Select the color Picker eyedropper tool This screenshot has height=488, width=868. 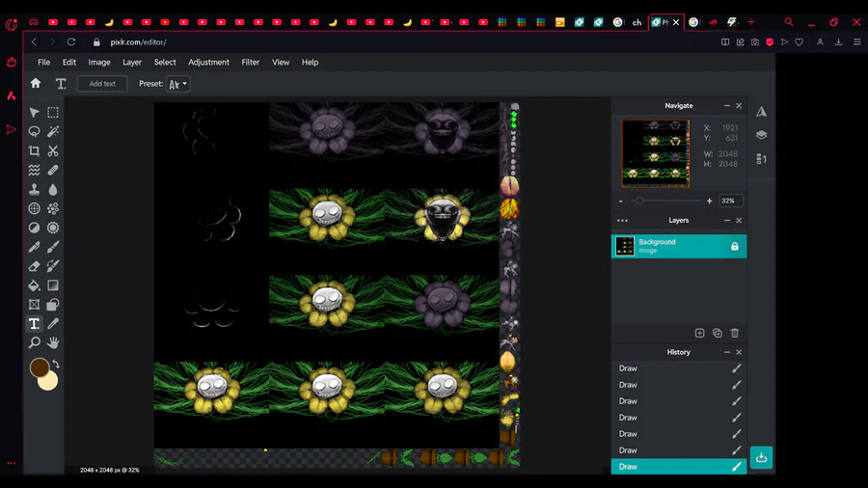pyautogui.click(x=53, y=324)
